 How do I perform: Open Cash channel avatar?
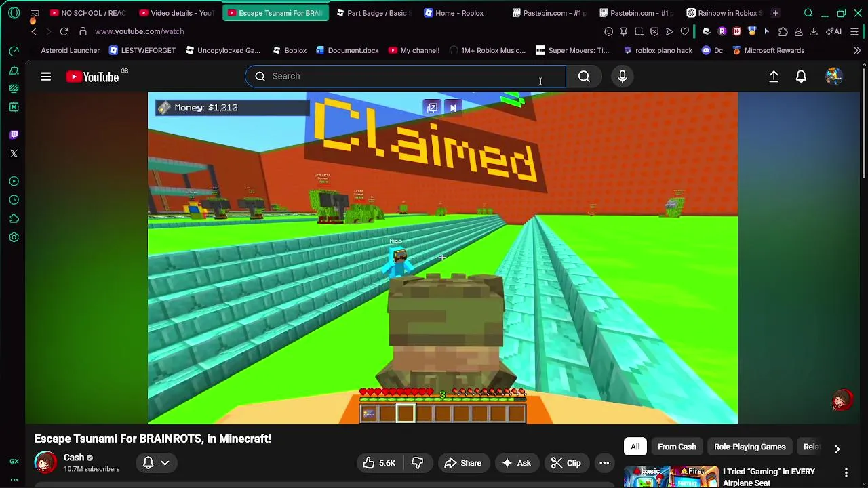(45, 463)
